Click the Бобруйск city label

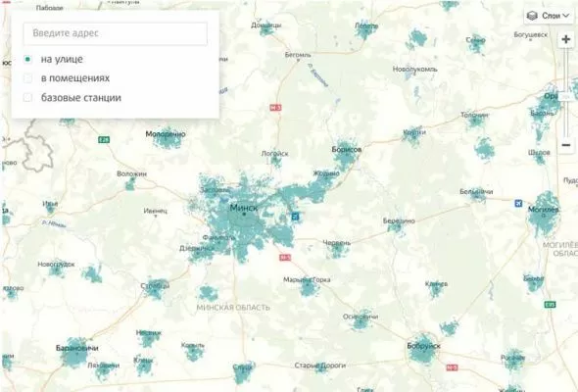tap(423, 346)
